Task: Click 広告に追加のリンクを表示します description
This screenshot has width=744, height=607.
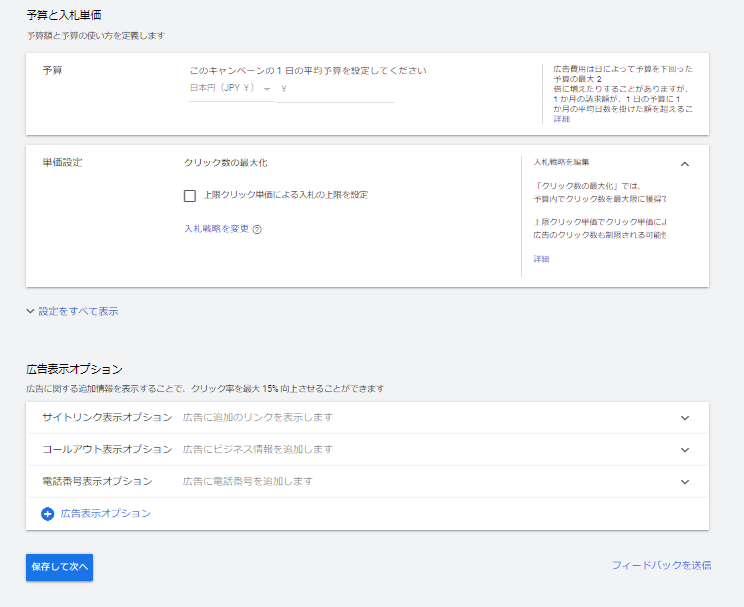Action: pos(258,417)
